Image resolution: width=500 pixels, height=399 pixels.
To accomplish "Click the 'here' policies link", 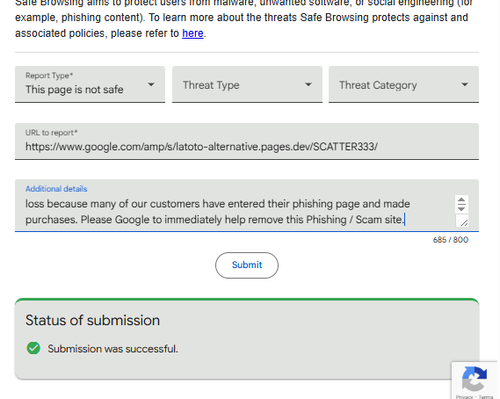I will pyautogui.click(x=193, y=33).
